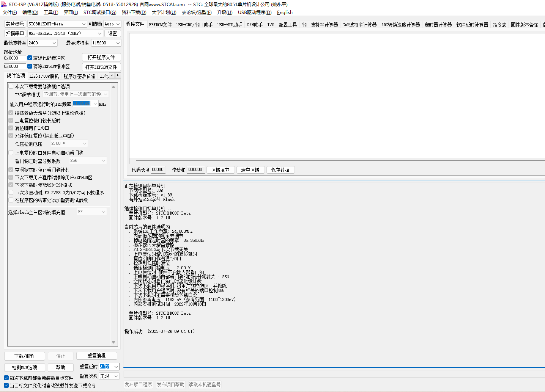Click the EEPROM start address field beside 清除EEPROM缓冲区
Viewport: 545px width, 392px height.
tap(15, 66)
